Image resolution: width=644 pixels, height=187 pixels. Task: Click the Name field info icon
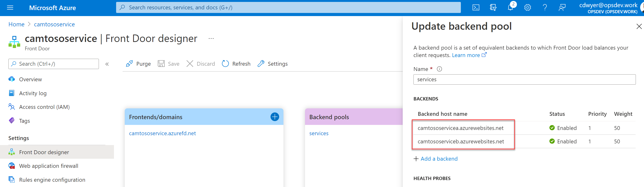pos(439,69)
